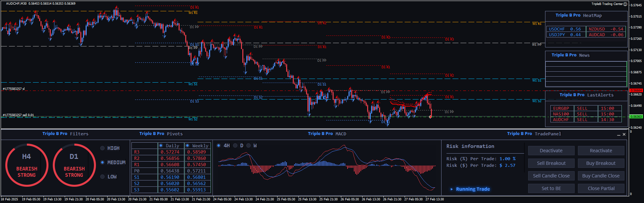Click the Sell Breakout button
This screenshot has width=644, height=203.
click(551, 163)
